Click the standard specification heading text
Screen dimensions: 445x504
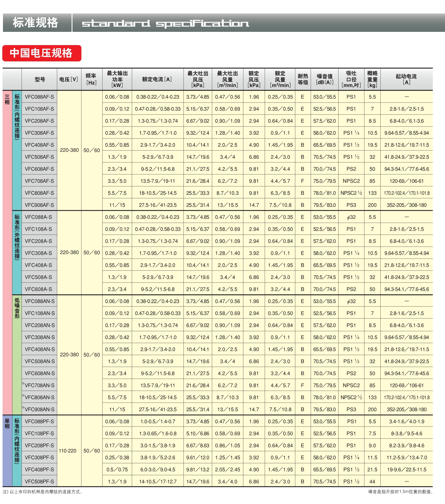165,24
